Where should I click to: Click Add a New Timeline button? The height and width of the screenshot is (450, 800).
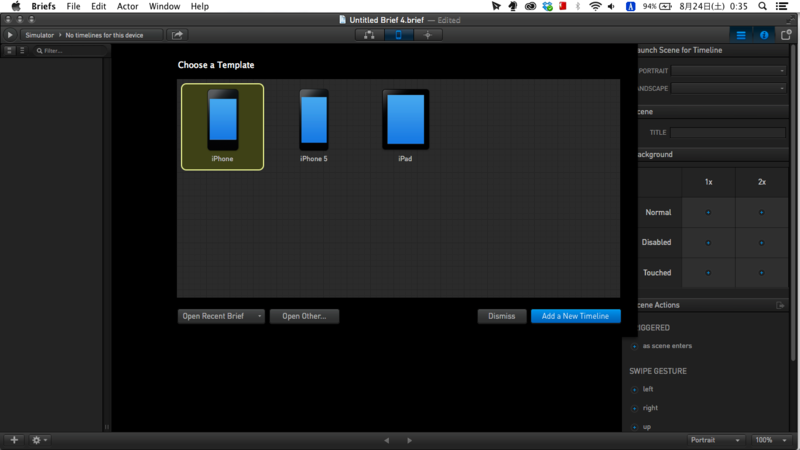(x=576, y=316)
